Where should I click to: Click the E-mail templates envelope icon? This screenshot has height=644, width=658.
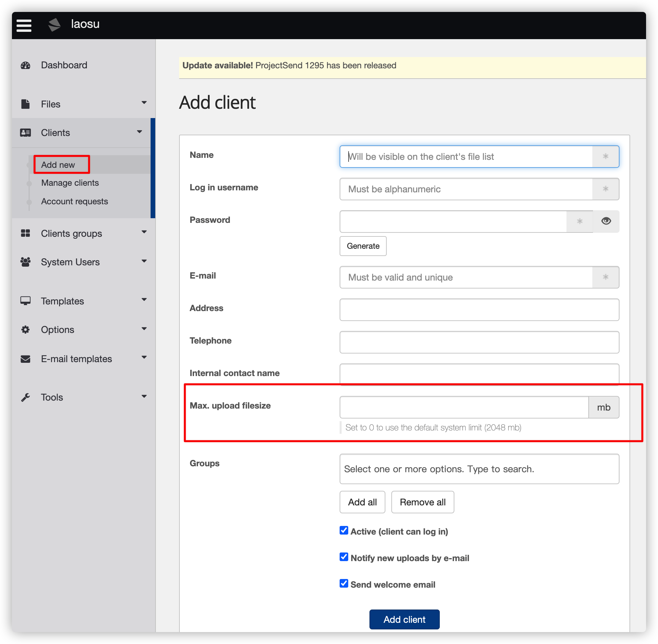pos(26,358)
